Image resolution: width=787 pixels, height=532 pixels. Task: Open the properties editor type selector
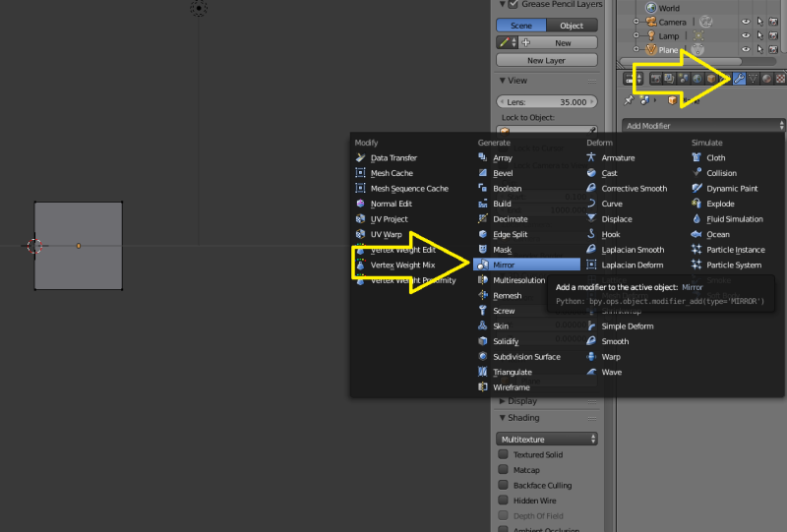click(x=634, y=79)
